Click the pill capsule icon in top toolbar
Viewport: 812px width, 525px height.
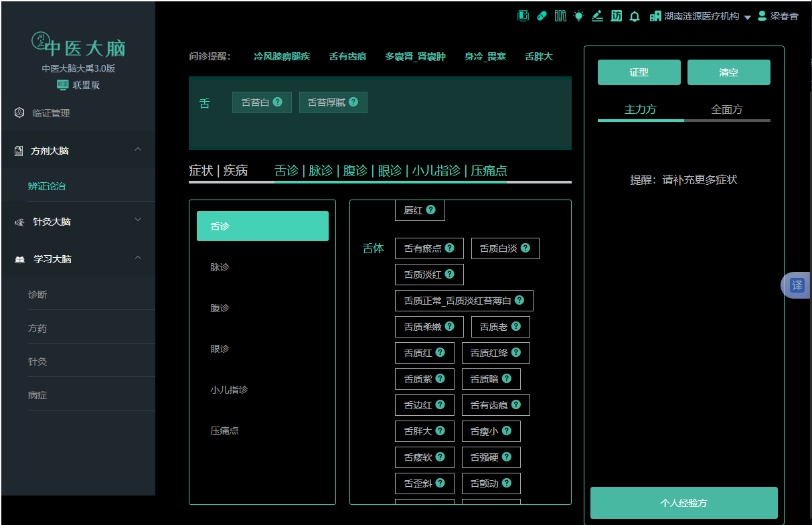click(542, 16)
